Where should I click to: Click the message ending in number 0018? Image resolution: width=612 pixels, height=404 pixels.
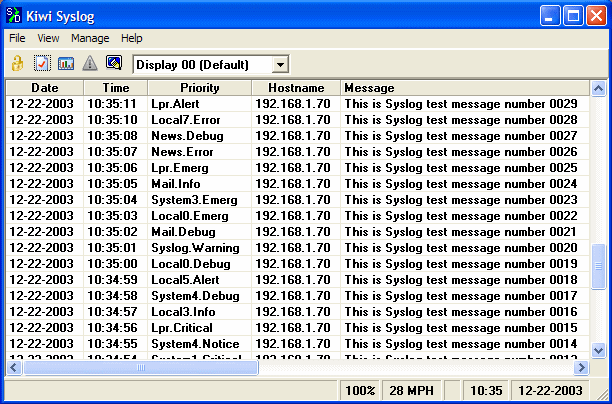tap(465, 280)
